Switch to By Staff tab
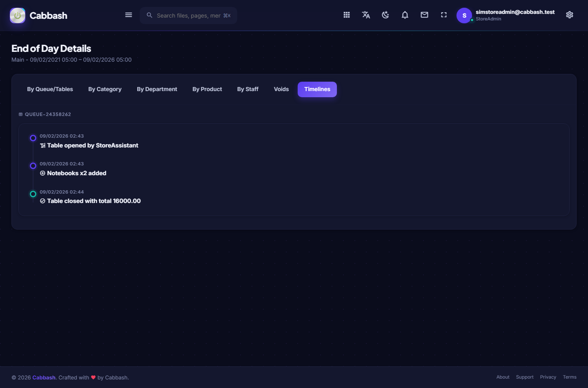This screenshot has width=588, height=388. [x=248, y=89]
